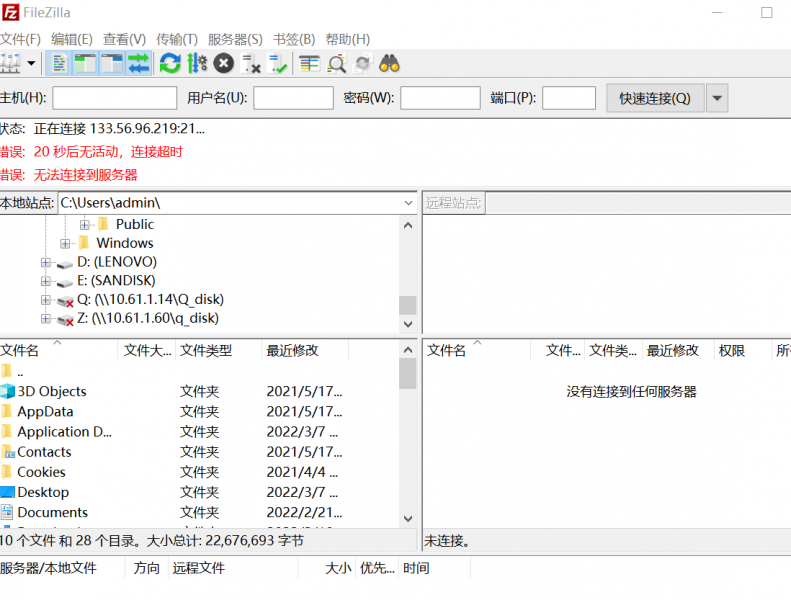Open the 传输(T) menu

pyautogui.click(x=176, y=39)
